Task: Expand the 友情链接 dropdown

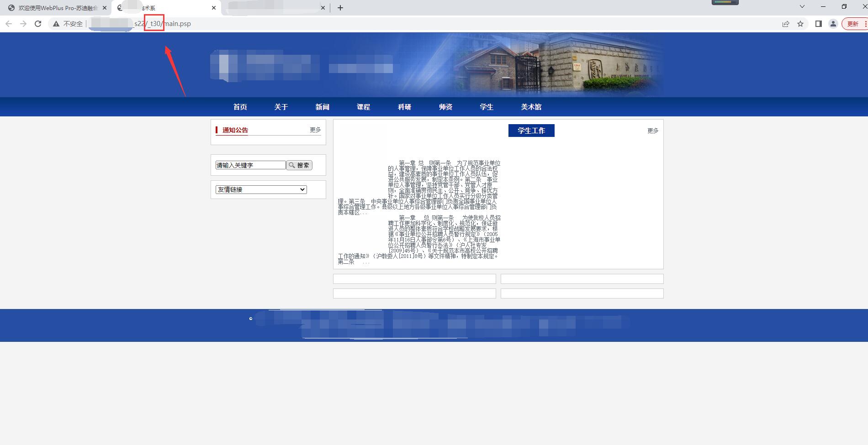Action: coord(261,189)
